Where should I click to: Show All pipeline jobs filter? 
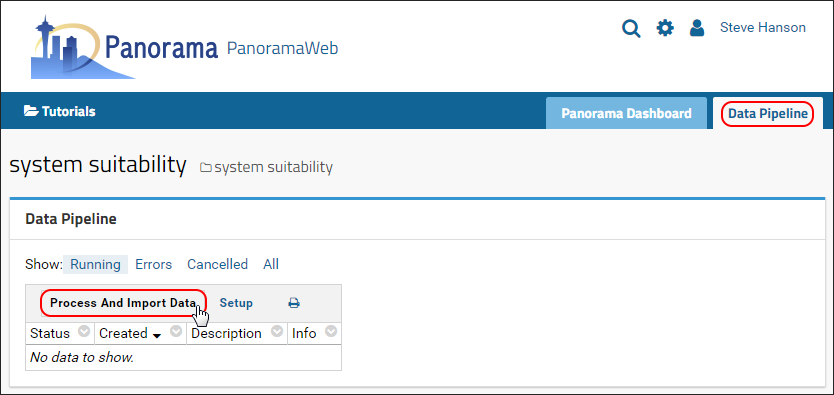pyautogui.click(x=271, y=264)
